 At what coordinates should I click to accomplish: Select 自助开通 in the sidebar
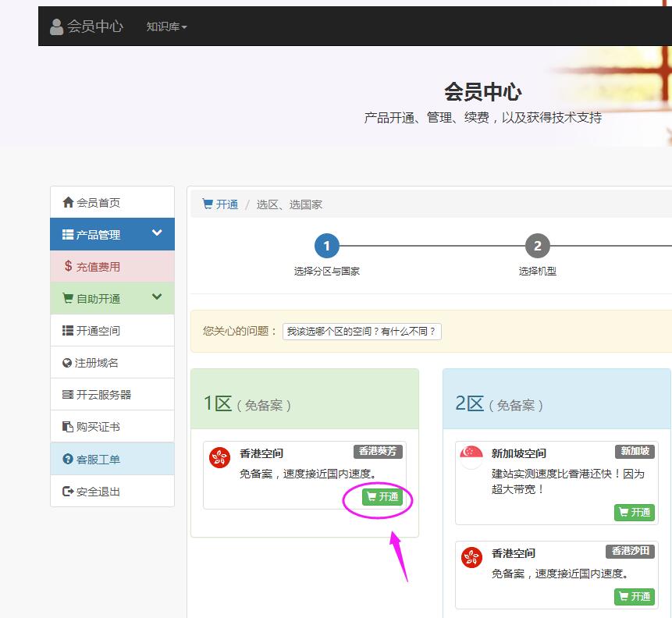pos(112,298)
